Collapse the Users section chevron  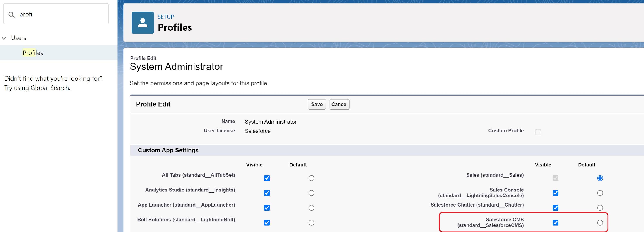pos(4,38)
